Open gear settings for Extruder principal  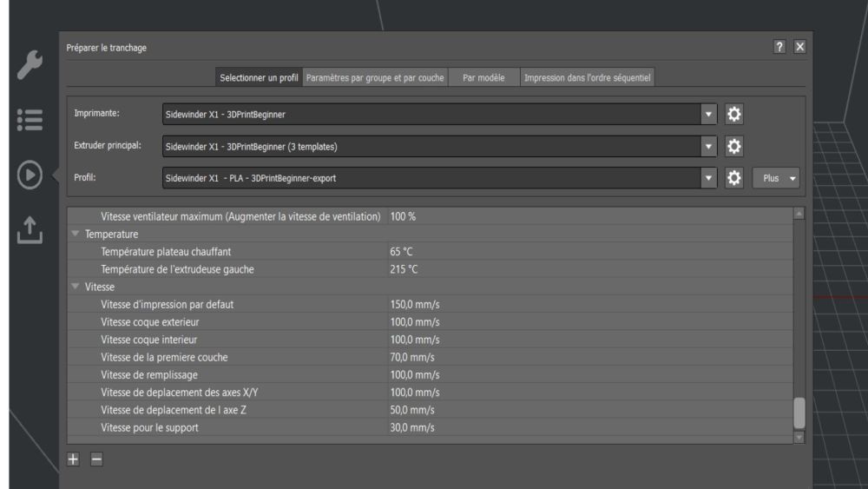tap(734, 146)
